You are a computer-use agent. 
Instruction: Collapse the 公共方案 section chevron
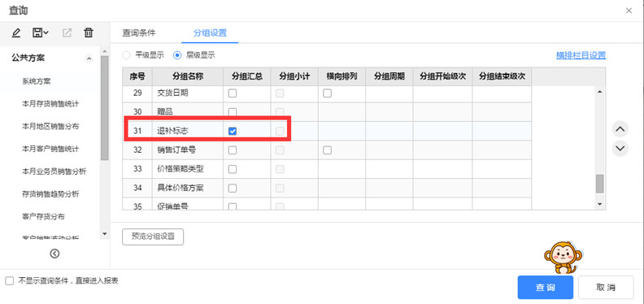(89, 59)
